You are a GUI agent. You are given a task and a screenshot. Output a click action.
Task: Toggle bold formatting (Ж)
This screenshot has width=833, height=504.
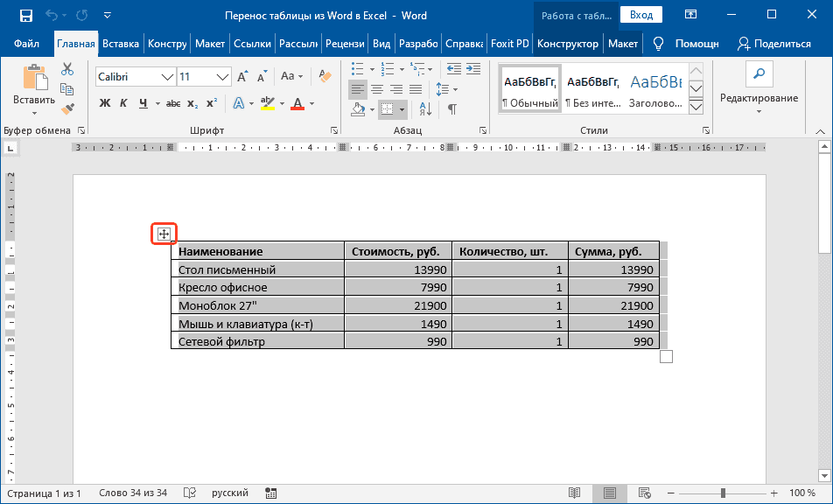click(104, 103)
